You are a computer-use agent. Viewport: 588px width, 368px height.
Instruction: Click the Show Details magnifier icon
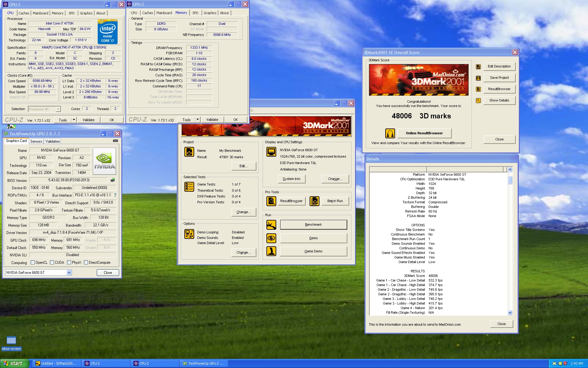478,101
